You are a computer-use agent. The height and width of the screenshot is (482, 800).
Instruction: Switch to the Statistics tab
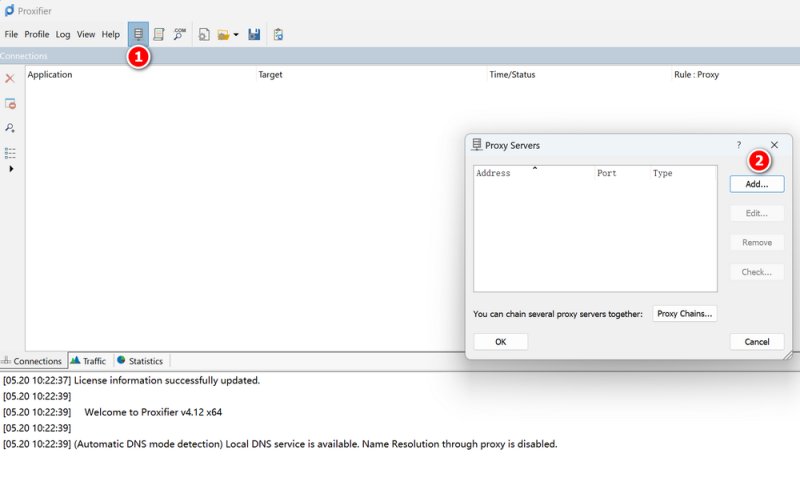tap(140, 361)
